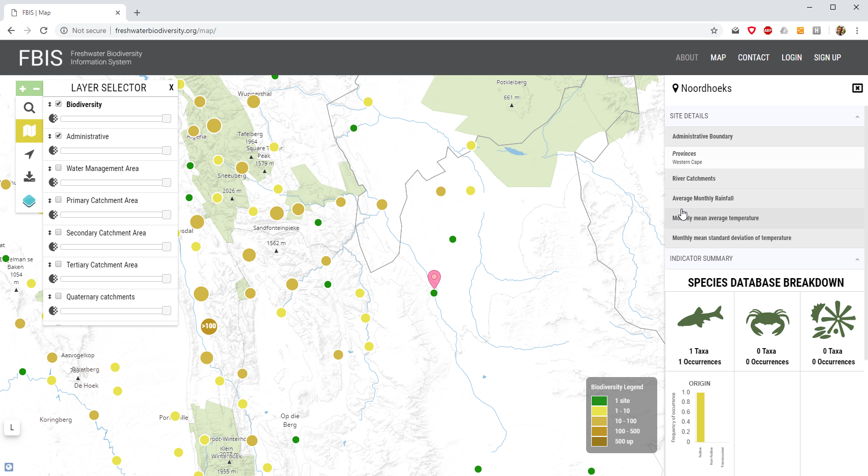Screen dimensions: 868x476
Task: Open the CONTACT menu item
Action: point(753,57)
